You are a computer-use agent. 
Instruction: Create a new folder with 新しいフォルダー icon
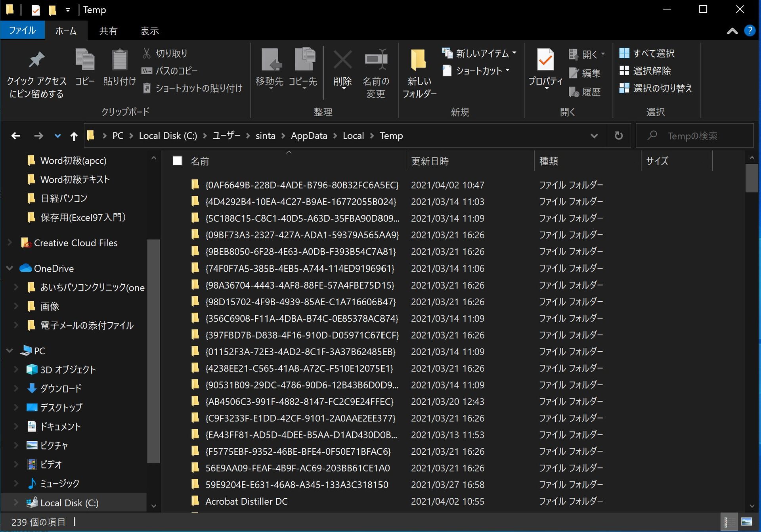(419, 60)
